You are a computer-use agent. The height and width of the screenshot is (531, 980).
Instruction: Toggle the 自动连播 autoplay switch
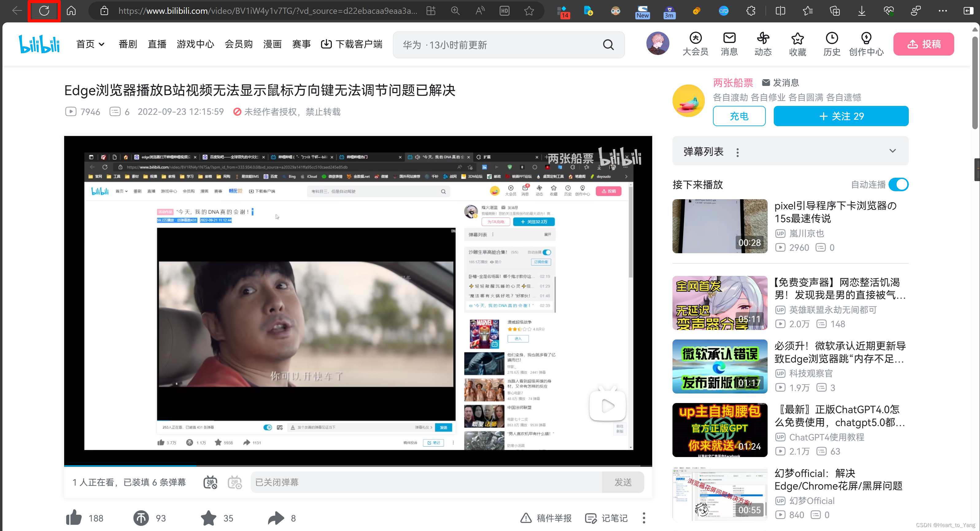click(x=898, y=184)
